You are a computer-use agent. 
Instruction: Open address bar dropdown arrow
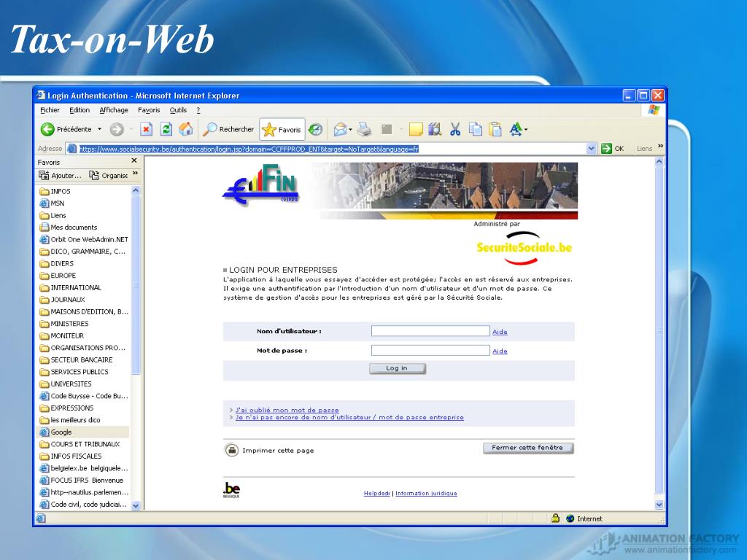point(591,149)
